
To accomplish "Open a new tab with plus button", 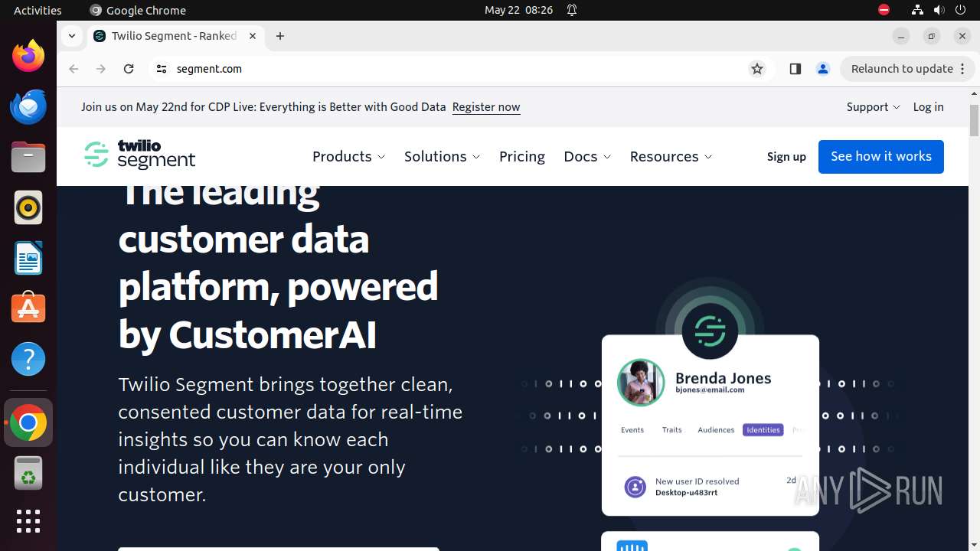I will tap(280, 36).
